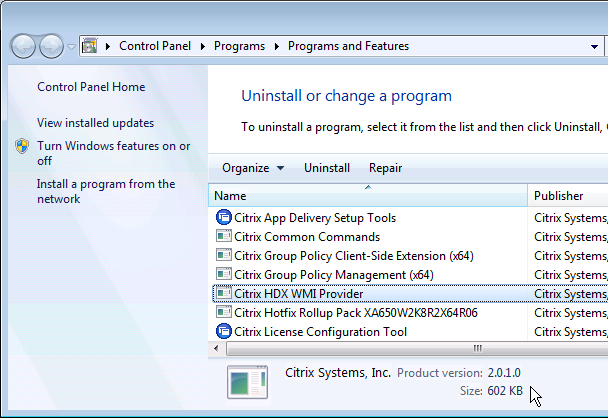Click the Uninstall or change a program heading
The image size is (608, 418).
tap(346, 96)
